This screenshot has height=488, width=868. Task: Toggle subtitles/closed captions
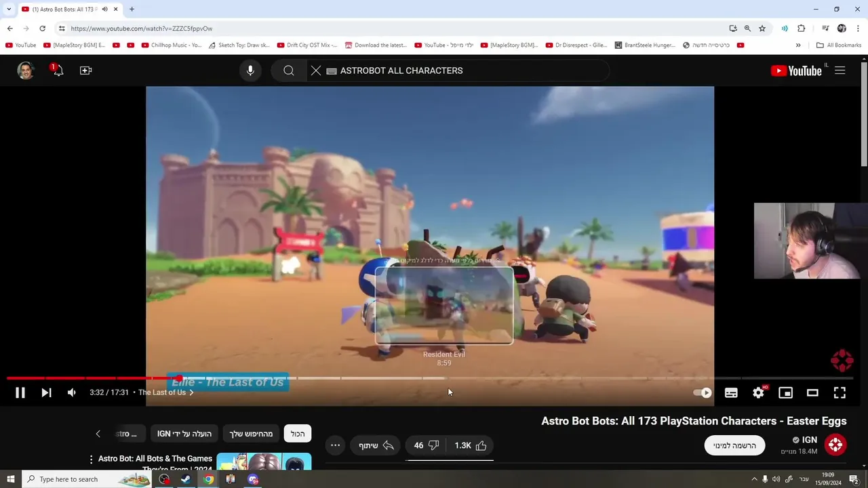click(x=731, y=392)
